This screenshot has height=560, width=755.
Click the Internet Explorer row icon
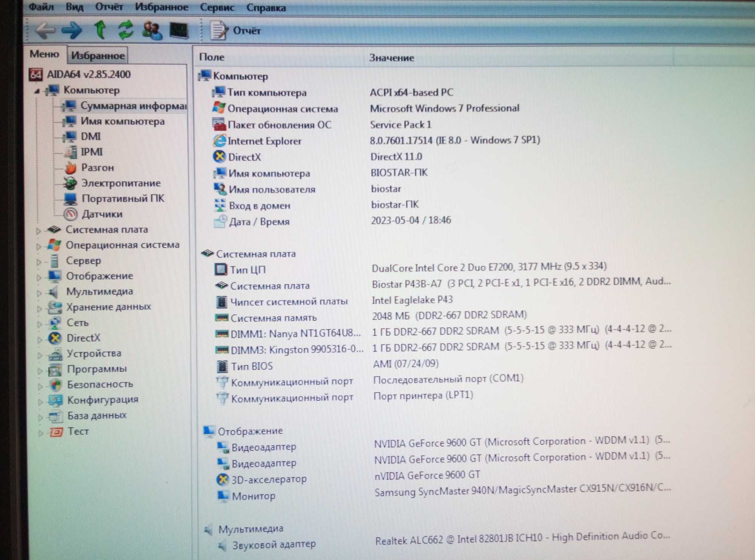[x=219, y=141]
